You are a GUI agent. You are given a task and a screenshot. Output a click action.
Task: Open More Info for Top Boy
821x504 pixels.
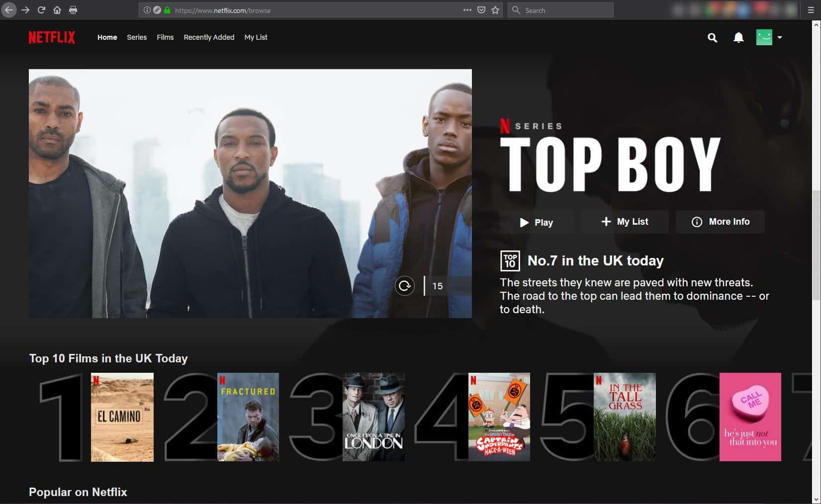720,222
